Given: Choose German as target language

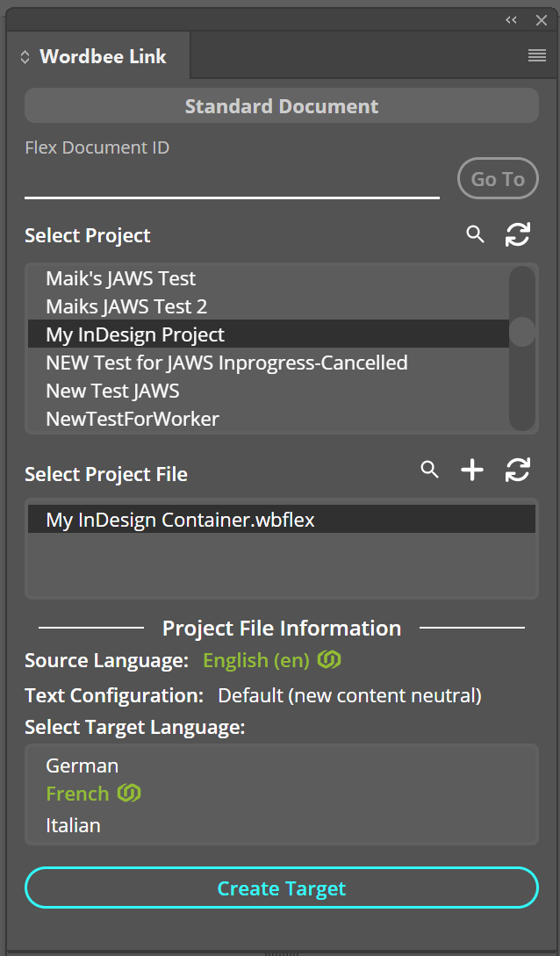Looking at the screenshot, I should pos(83,766).
